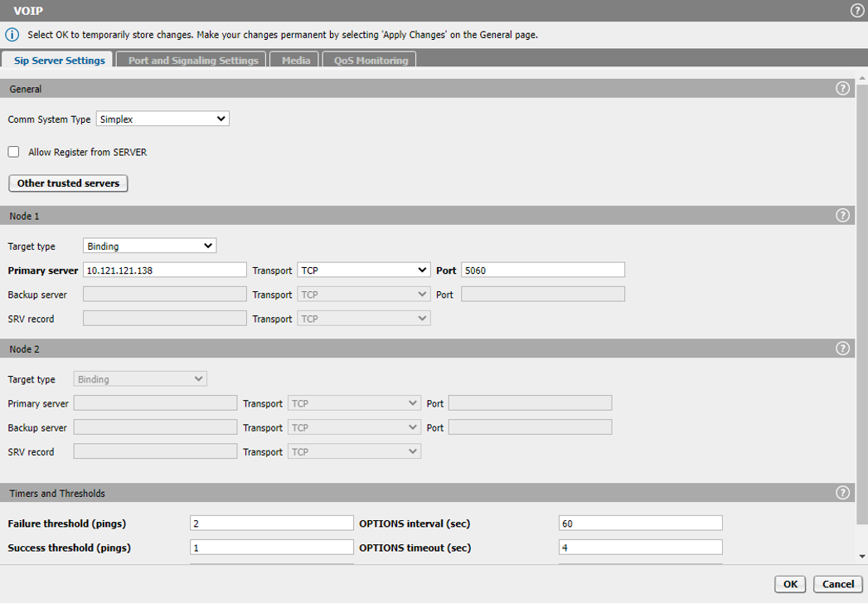Click Node 2 Primary server Port field
The image size is (868, 604).
[531, 403]
